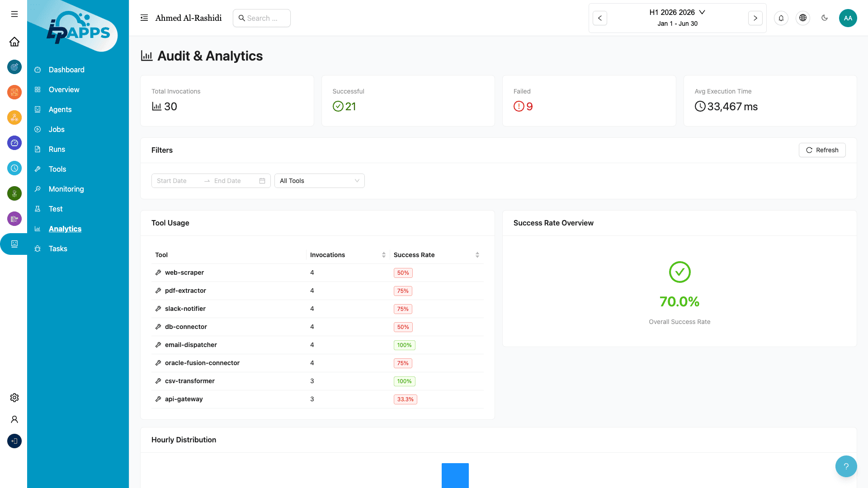This screenshot has height=488, width=868.
Task: Open the All Tools dropdown filter
Action: [x=319, y=181]
